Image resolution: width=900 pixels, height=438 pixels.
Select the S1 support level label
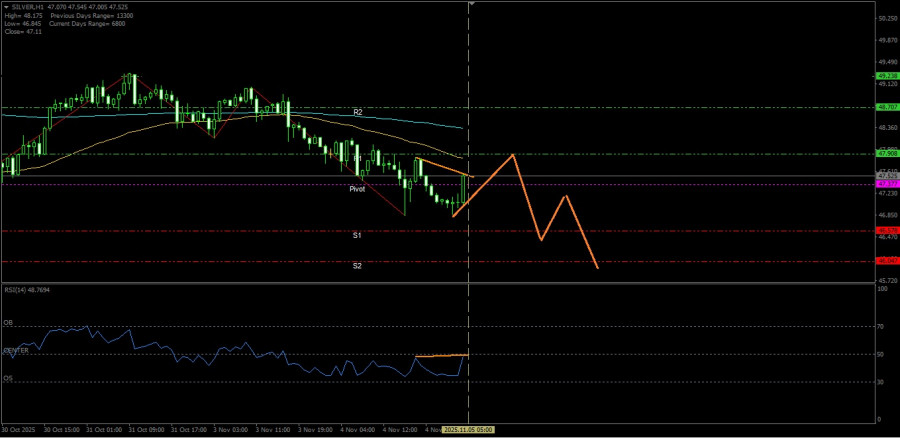[357, 235]
